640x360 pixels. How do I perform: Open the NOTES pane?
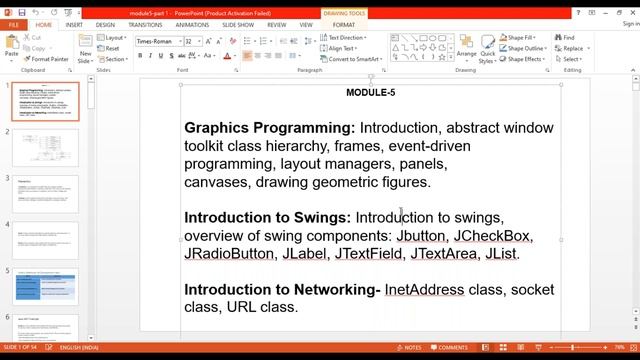pos(409,347)
